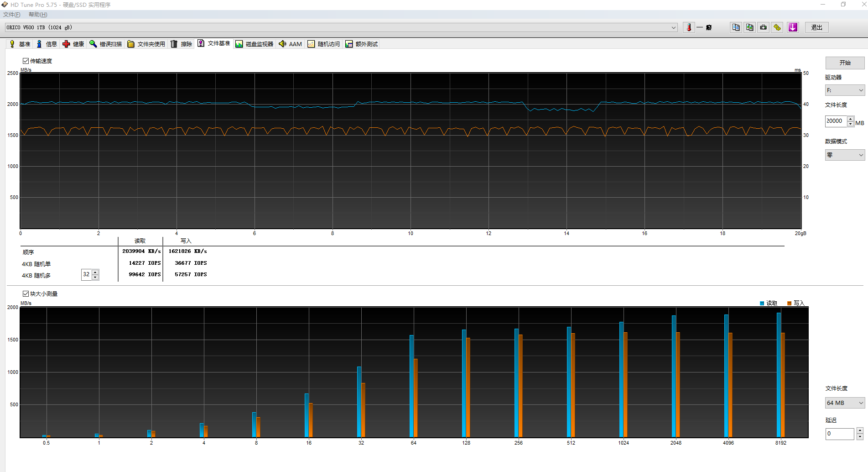
Task: Click the 退出 button
Action: coord(816,27)
